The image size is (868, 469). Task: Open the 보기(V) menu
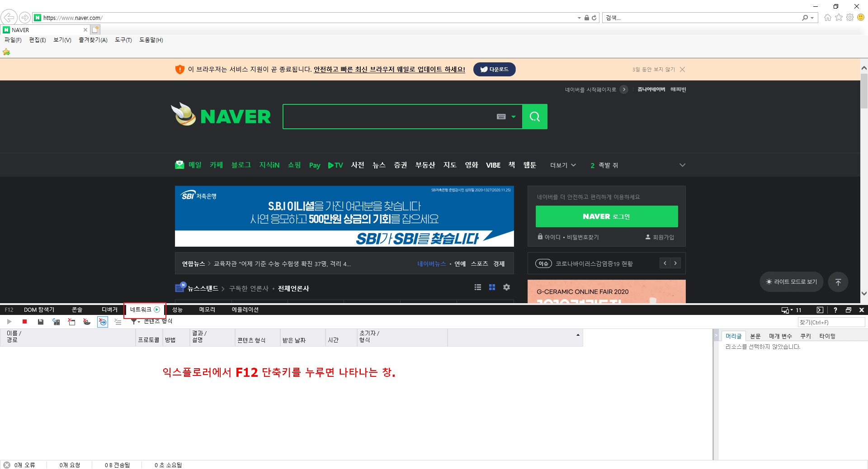coord(62,40)
